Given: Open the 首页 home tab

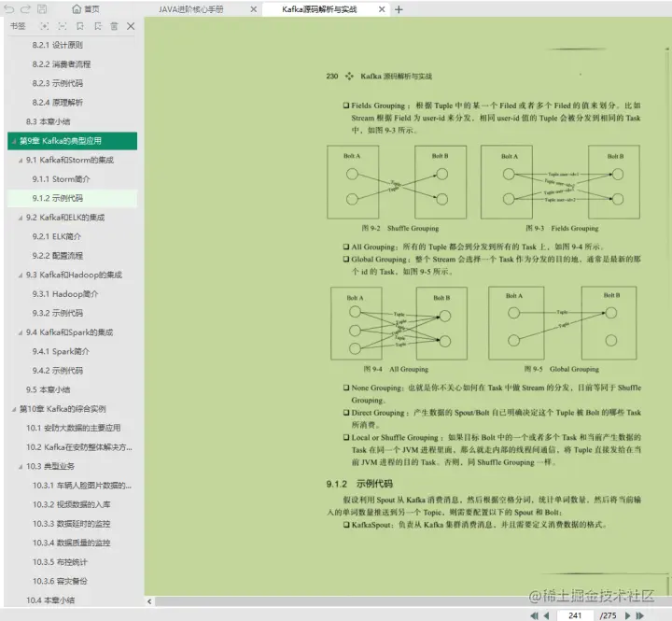Looking at the screenshot, I should pos(86,9).
